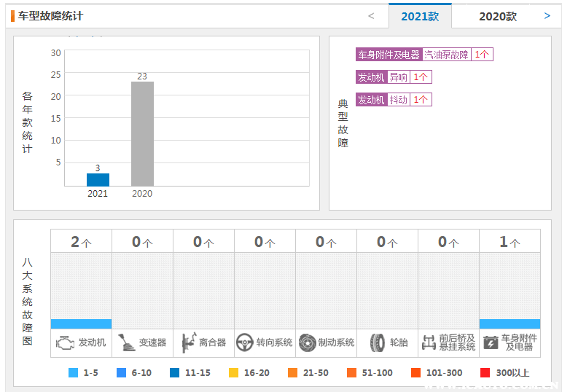Click the gearbox (变速器) shifter icon
The image size is (562, 392).
point(126,342)
